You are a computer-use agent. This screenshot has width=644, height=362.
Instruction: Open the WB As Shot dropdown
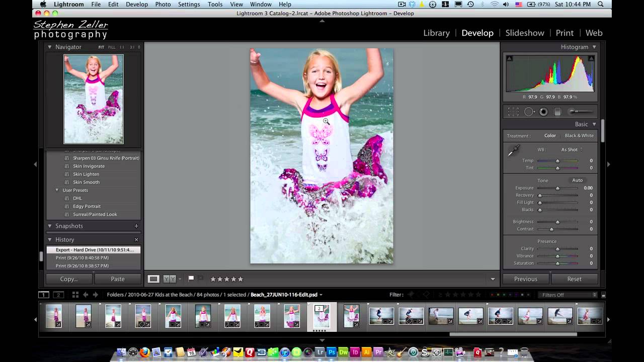[x=572, y=150]
